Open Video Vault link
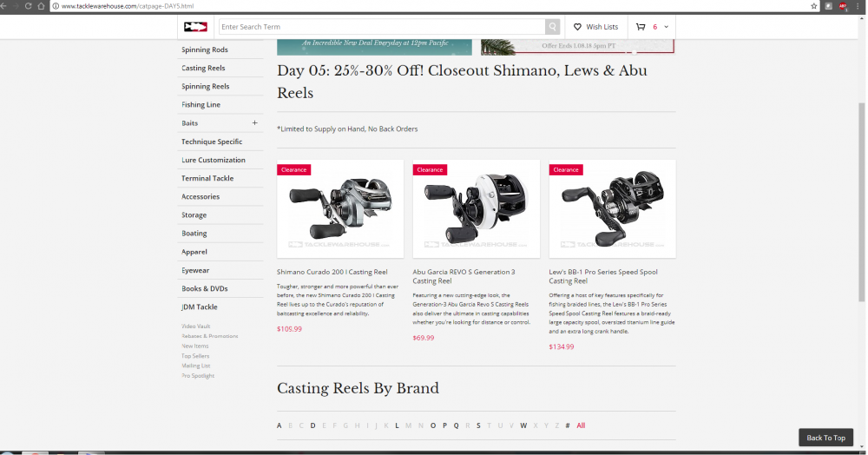 click(x=196, y=326)
